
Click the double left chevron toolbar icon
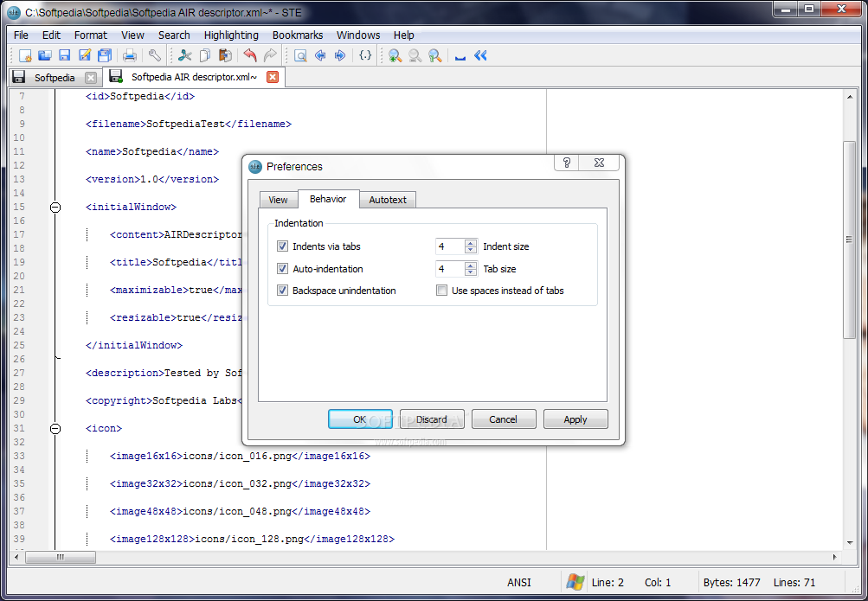pos(480,55)
